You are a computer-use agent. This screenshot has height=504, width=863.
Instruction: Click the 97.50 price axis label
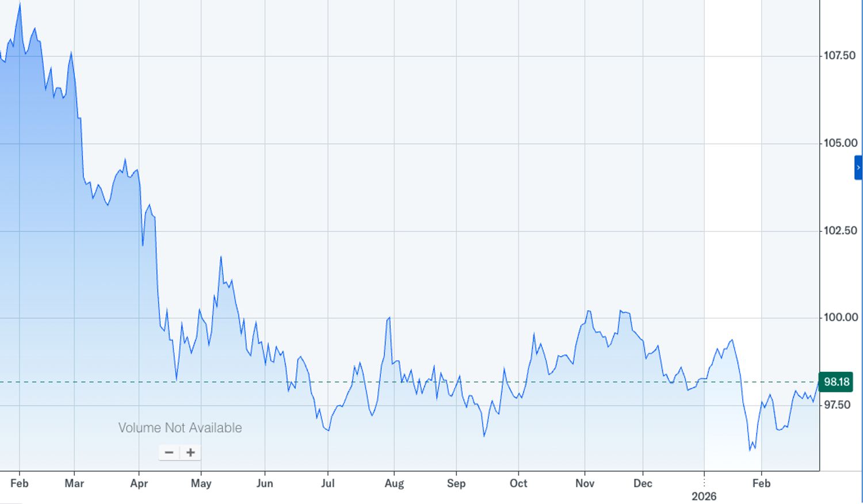click(837, 405)
